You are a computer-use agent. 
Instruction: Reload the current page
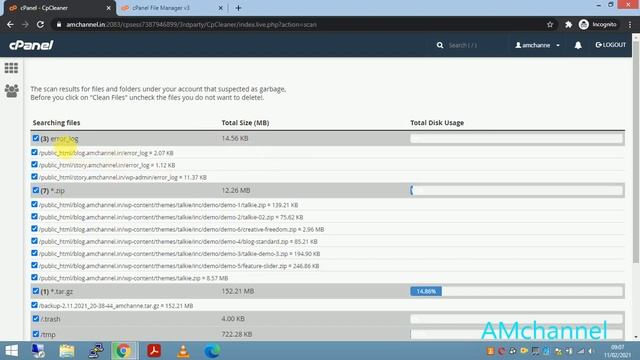coord(40,24)
